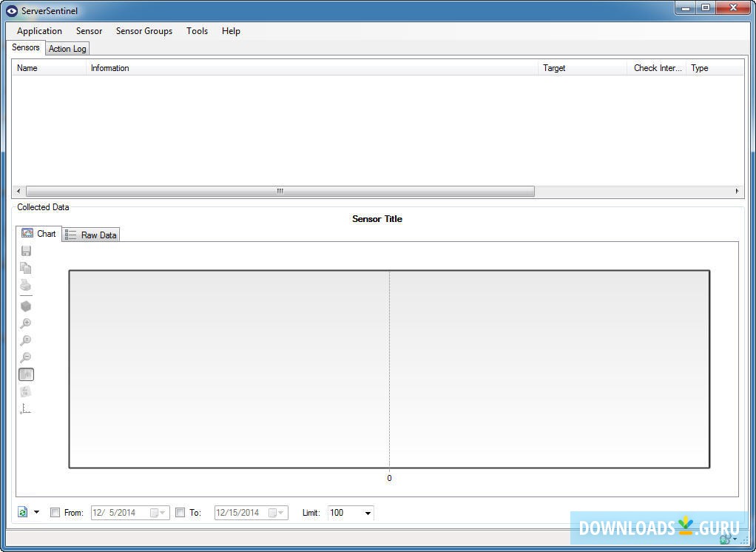Select the Sensors tab
The image size is (756, 552).
pos(26,47)
